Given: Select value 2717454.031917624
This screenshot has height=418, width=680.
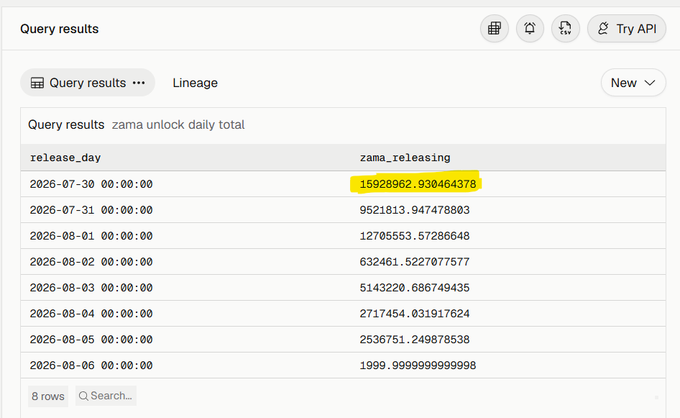Looking at the screenshot, I should click(415, 314).
